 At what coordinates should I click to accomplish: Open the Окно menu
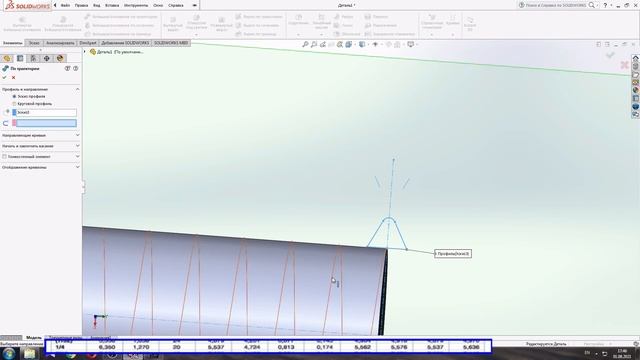click(x=158, y=5)
